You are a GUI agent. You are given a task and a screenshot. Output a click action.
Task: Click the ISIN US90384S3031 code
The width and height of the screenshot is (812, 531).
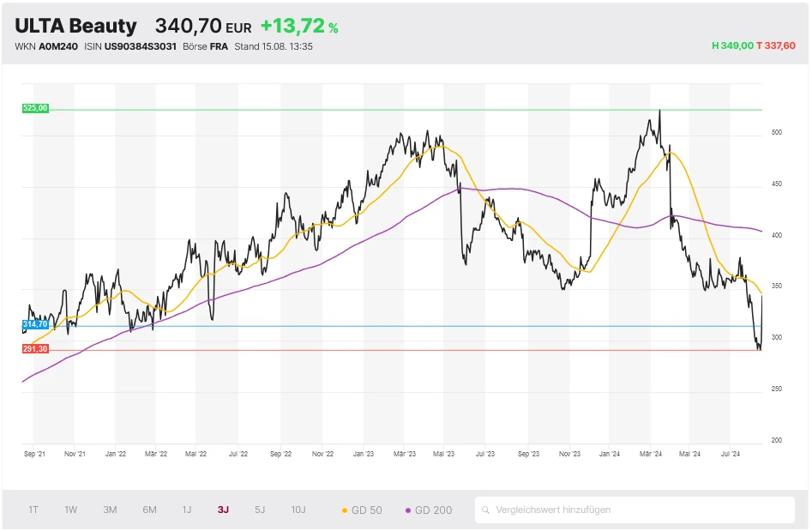click(138, 46)
